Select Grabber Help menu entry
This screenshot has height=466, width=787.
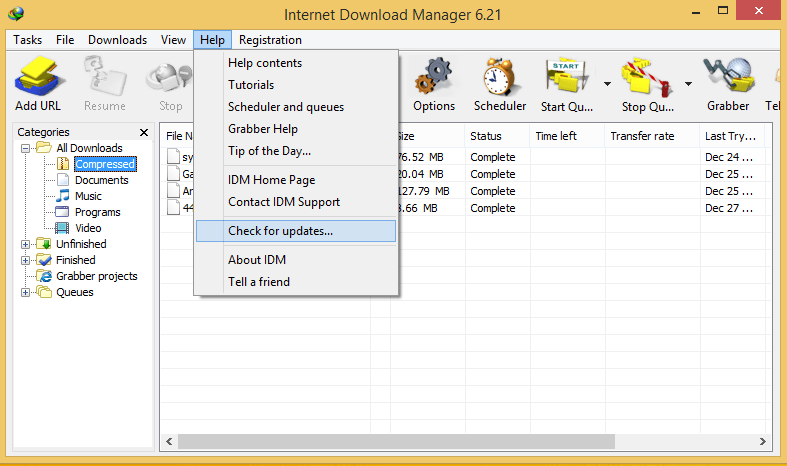pyautogui.click(x=296, y=129)
